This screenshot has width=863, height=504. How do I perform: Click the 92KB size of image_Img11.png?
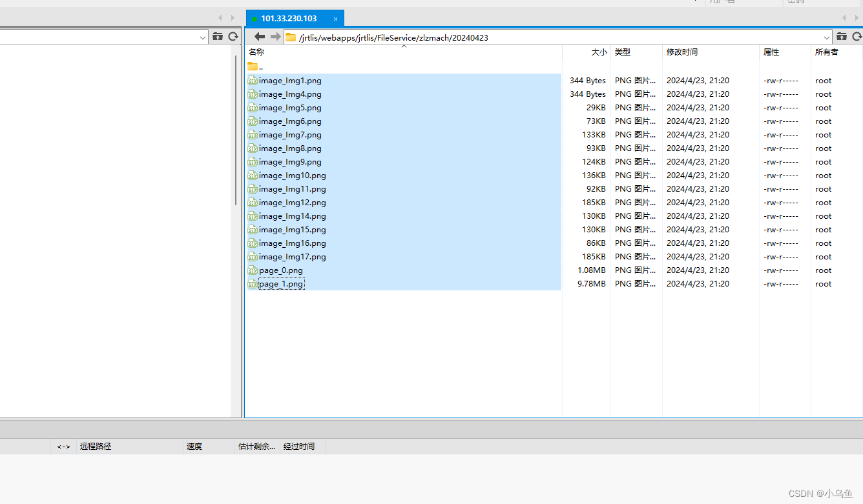pyautogui.click(x=596, y=189)
